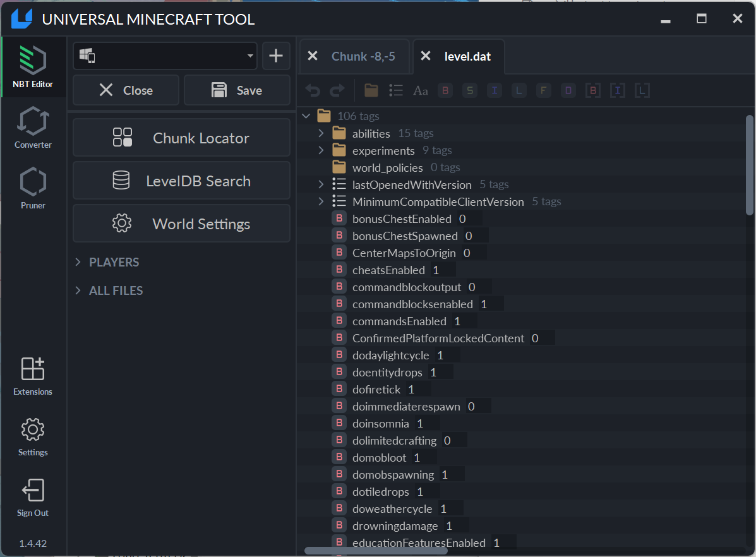Add compound tag via folder toolbar icon
756x557 pixels.
point(371,90)
